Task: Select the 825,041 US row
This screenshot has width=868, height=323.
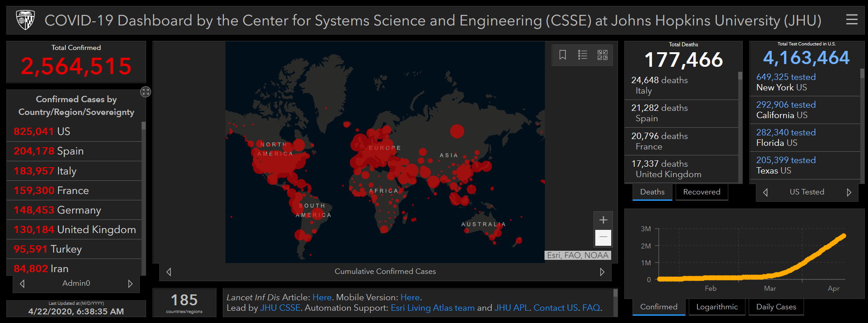Action: click(x=74, y=131)
